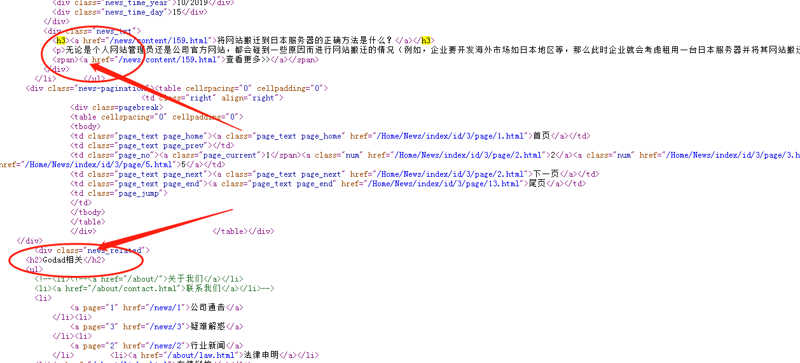Click the text 公司通告

pos(208,308)
